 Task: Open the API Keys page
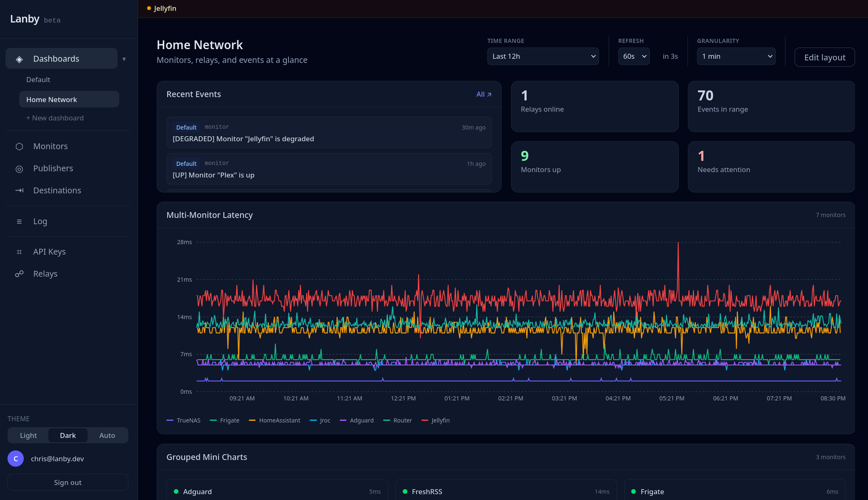point(68,252)
